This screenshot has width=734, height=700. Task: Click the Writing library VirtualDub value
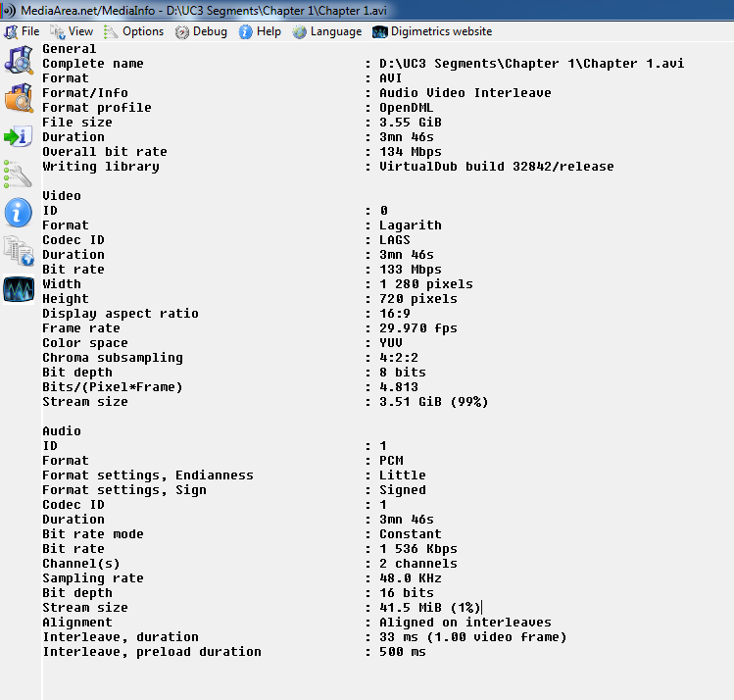497,167
